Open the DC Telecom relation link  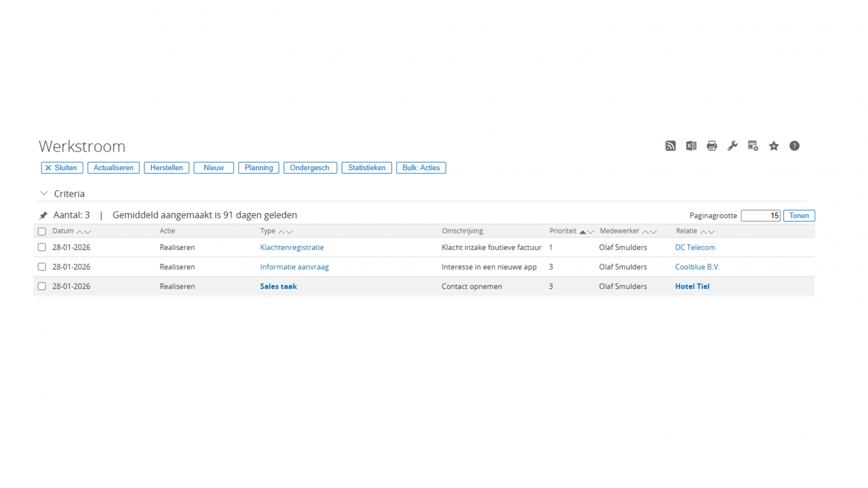[695, 247]
